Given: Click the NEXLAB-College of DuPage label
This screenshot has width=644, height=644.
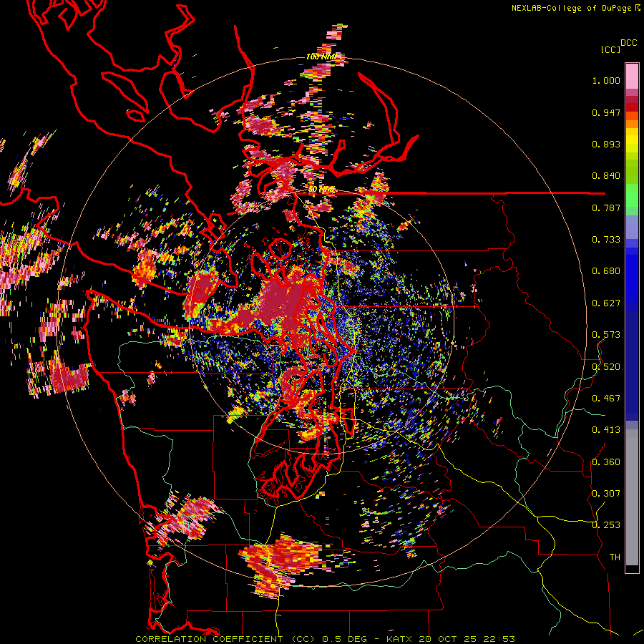Looking at the screenshot, I should click(x=571, y=8).
